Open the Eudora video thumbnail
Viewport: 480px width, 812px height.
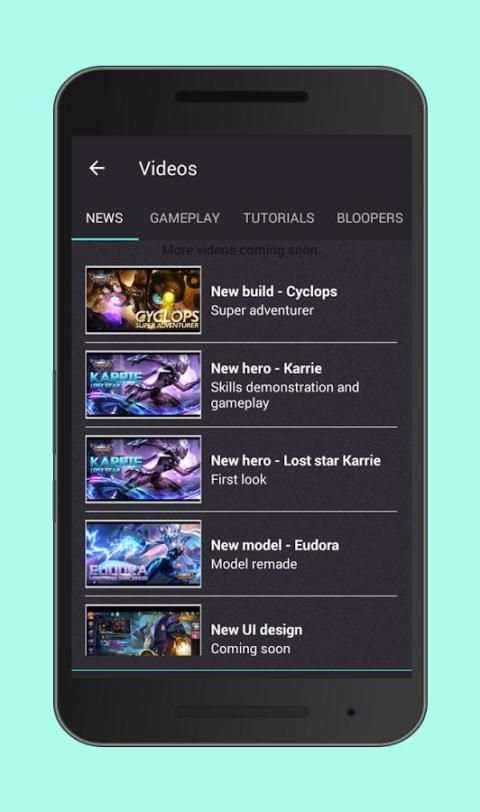click(x=143, y=554)
